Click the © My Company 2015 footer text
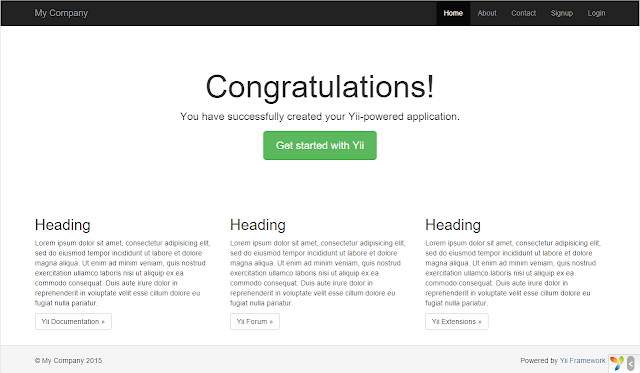 pos(68,361)
